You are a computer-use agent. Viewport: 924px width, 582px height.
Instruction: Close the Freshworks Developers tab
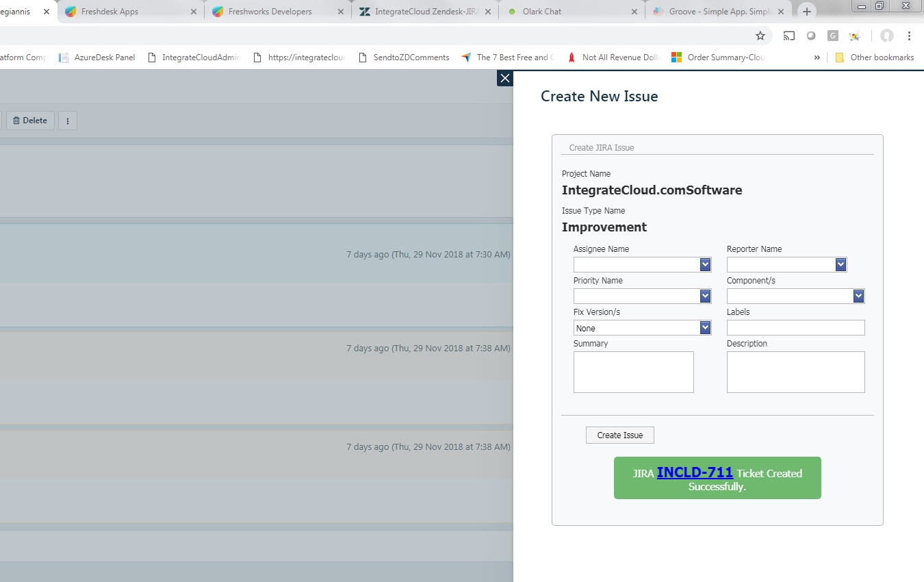pyautogui.click(x=341, y=12)
